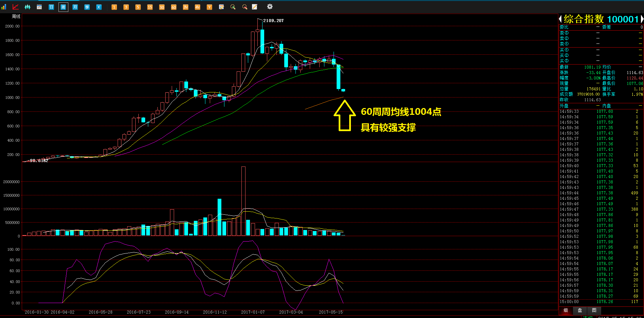Open the calendar period icon

[39, 7]
